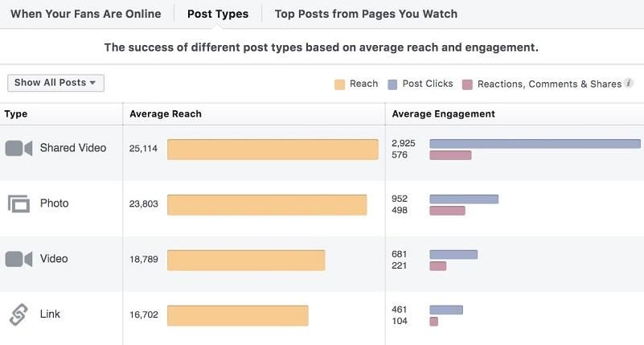Click the Shared Video reach bar
This screenshot has height=345, width=644.
[273, 150]
